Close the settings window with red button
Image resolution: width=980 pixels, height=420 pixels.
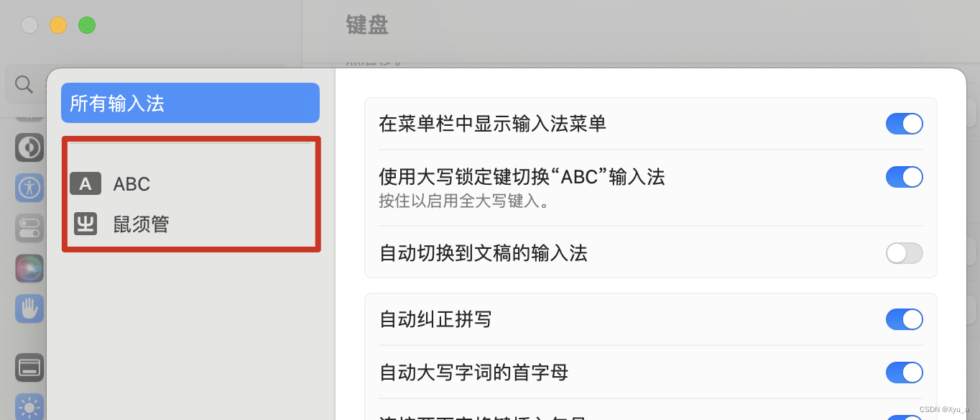point(29,25)
